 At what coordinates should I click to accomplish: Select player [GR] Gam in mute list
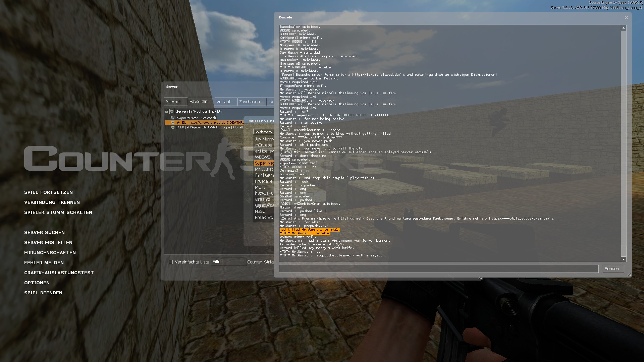point(264,175)
